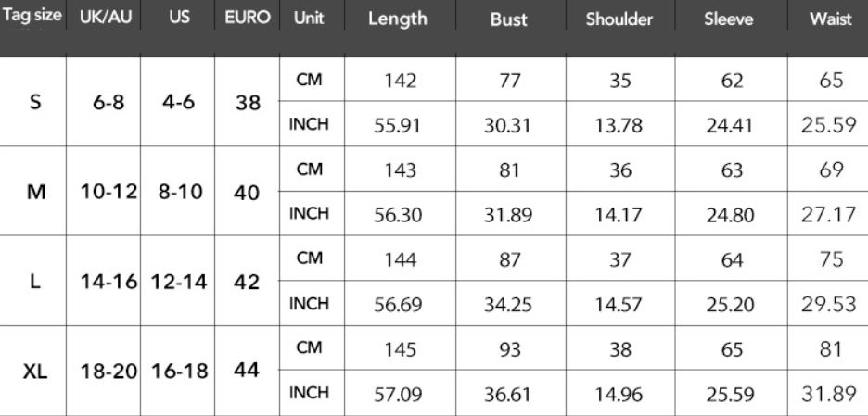The height and width of the screenshot is (416, 868).
Task: Click the EURO size 44 cell
Action: [247, 370]
